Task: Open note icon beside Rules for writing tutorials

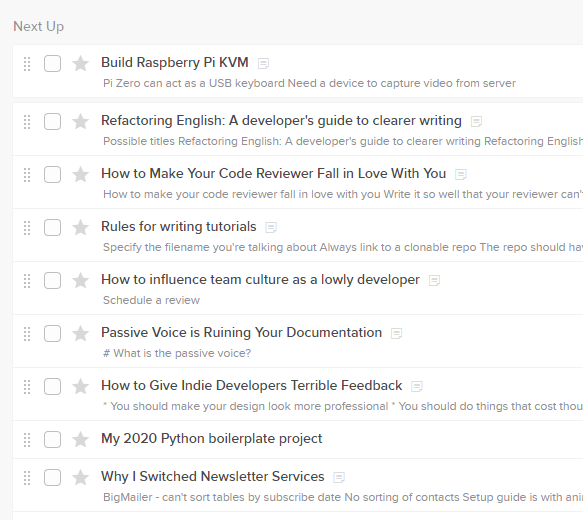Action: pos(271,227)
